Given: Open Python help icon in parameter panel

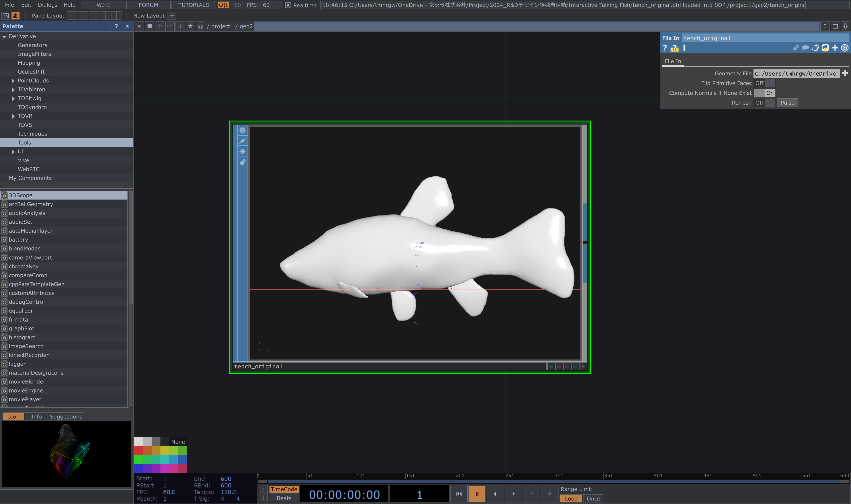Looking at the screenshot, I should coord(674,48).
